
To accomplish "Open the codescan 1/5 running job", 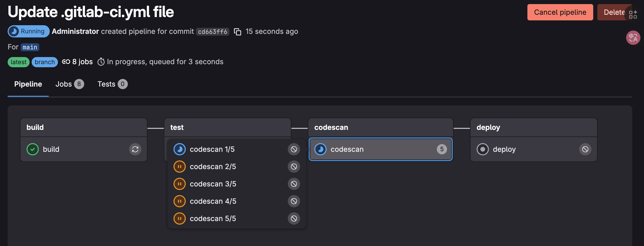I will [x=212, y=149].
